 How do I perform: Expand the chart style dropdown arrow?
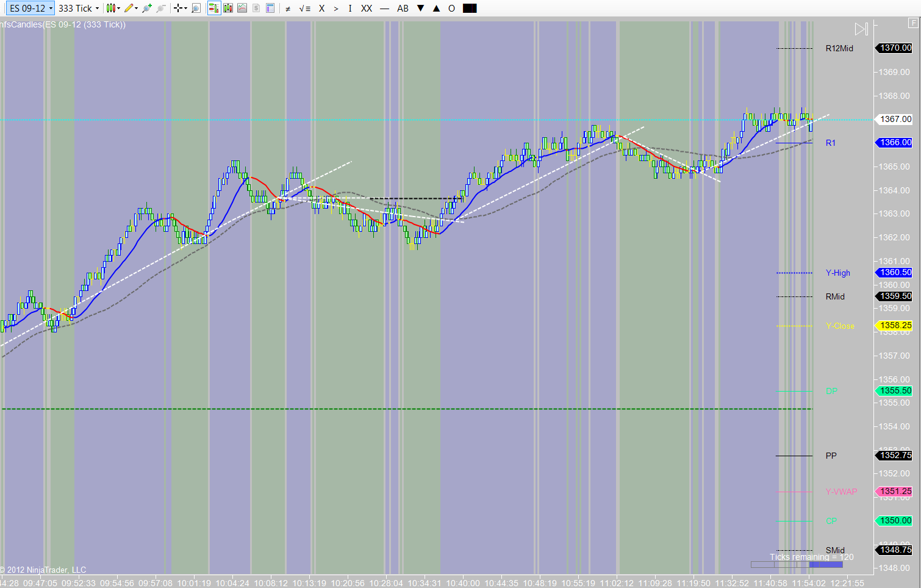click(118, 9)
